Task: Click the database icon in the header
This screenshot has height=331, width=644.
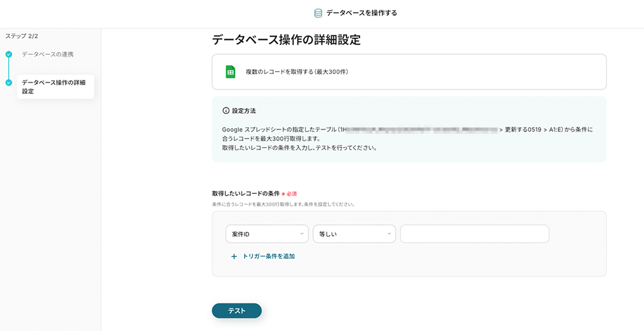Action: 318,13
